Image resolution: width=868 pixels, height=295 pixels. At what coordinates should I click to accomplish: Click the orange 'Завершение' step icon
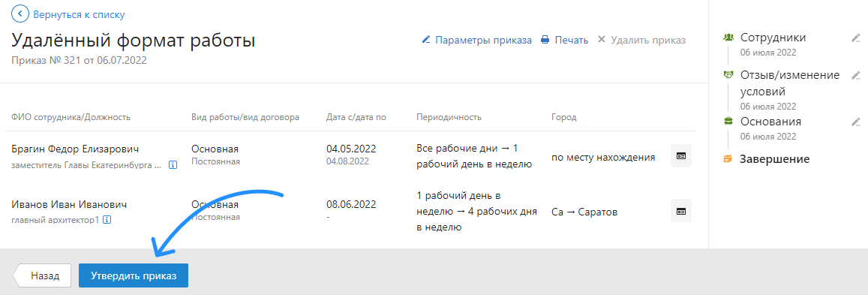[x=728, y=159]
